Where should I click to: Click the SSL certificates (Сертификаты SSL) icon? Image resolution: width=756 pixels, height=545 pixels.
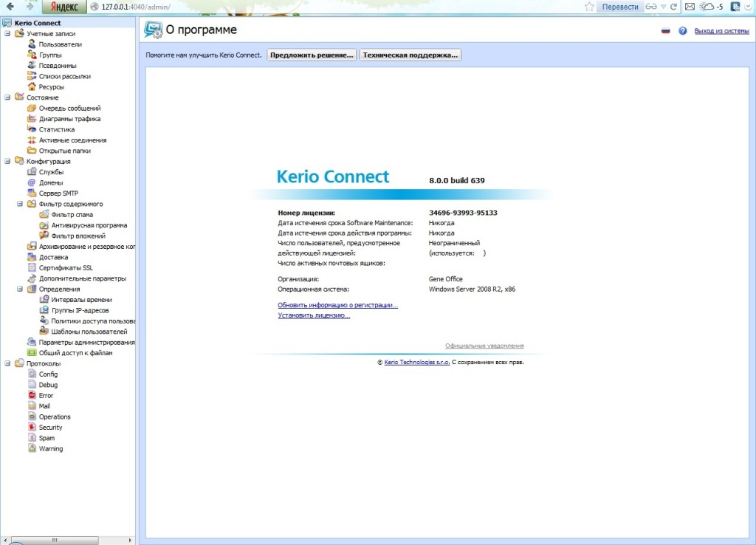tap(32, 267)
